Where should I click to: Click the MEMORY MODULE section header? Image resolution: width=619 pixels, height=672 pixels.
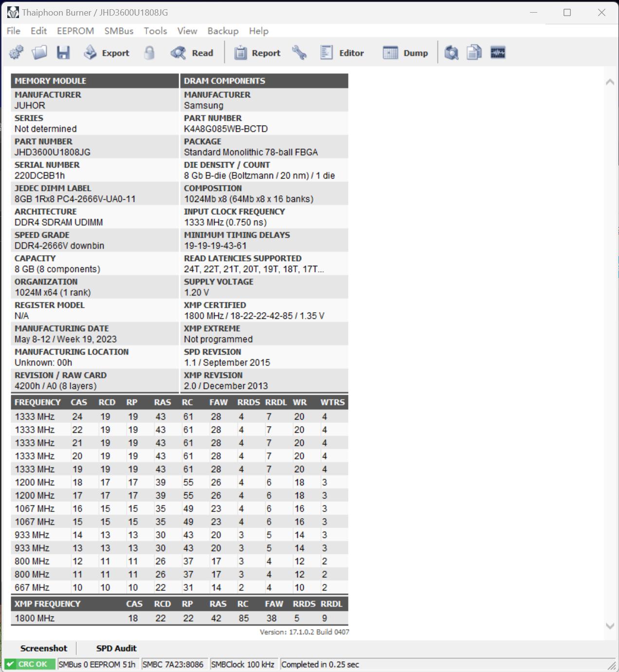point(95,81)
